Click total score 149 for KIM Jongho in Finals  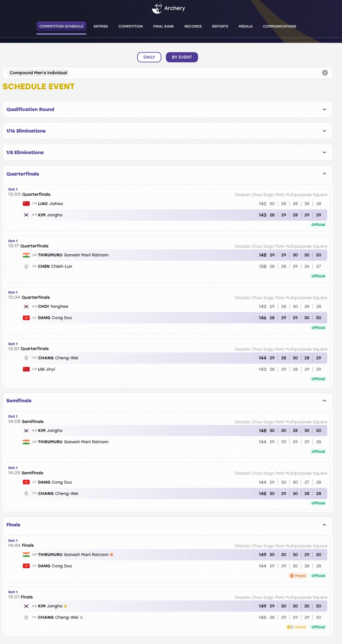pos(262,606)
